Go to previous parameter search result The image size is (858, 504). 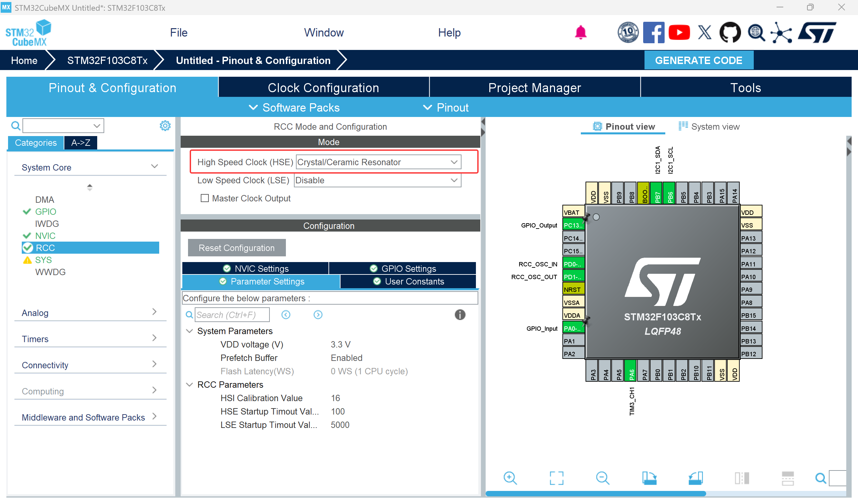coord(286,315)
